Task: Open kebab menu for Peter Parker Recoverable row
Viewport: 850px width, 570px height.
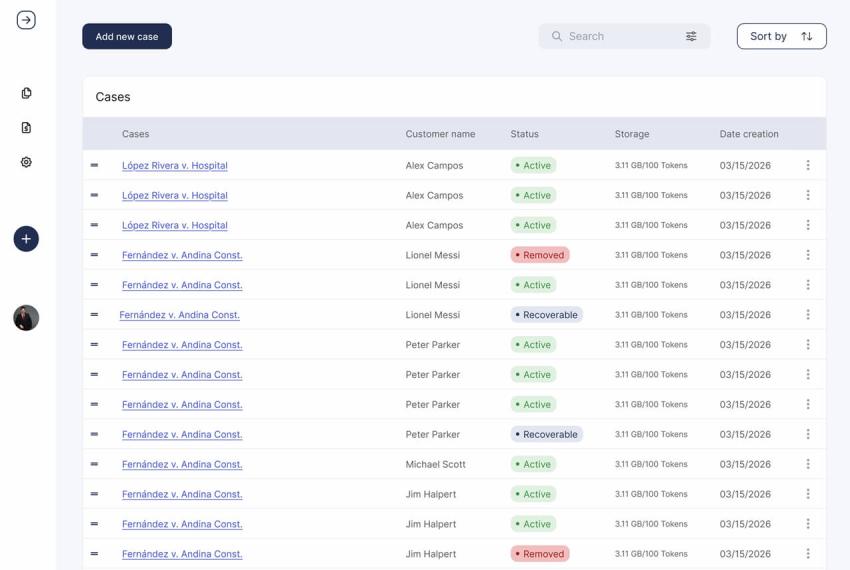Action: pos(808,434)
